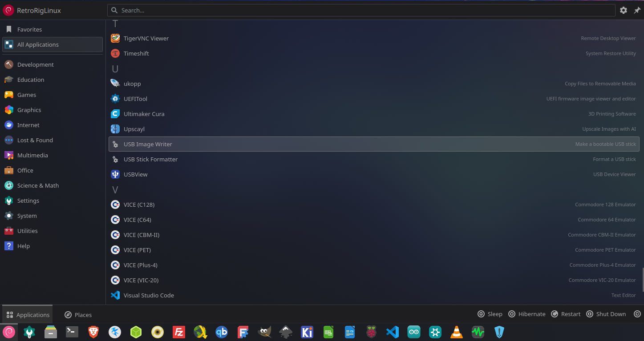Launch TigerVNC Viewer from the app list
Image resolution: width=644 pixels, height=341 pixels.
point(146,38)
